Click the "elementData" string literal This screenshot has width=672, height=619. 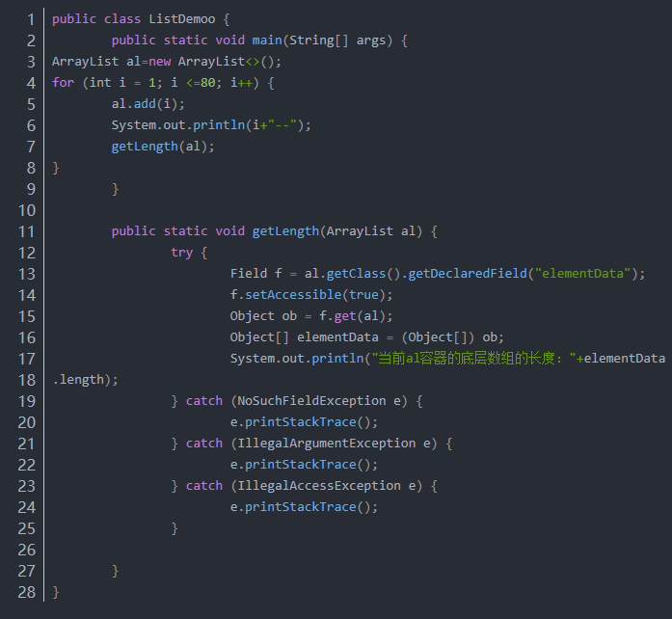tap(582, 274)
